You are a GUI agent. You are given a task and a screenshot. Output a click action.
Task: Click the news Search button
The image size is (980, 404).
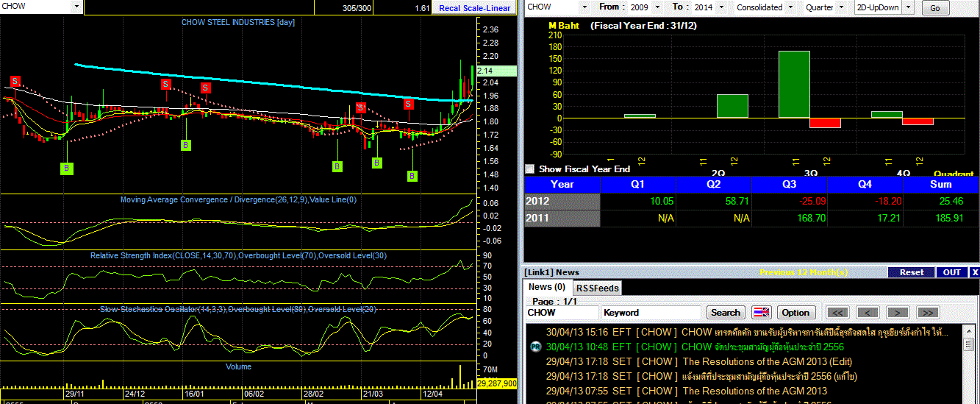pos(726,312)
